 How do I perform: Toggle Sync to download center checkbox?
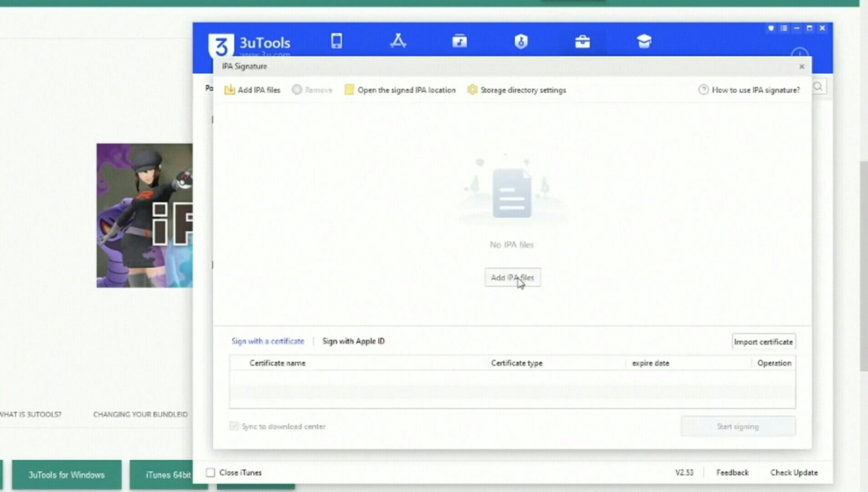click(234, 426)
